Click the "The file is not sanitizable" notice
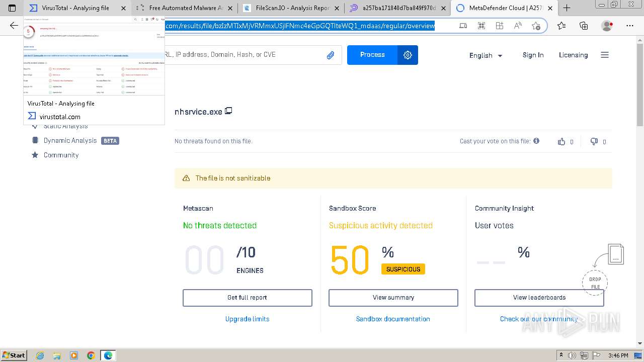This screenshot has height=362, width=644. point(393,178)
